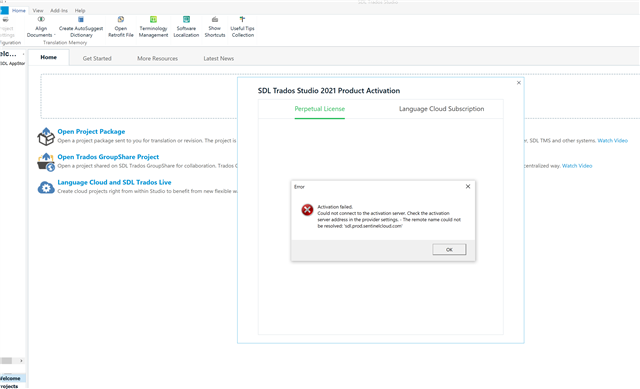Viewport: 640px width, 389px height.
Task: Expand Align Documents dropdown arrow
Action: tap(55, 35)
